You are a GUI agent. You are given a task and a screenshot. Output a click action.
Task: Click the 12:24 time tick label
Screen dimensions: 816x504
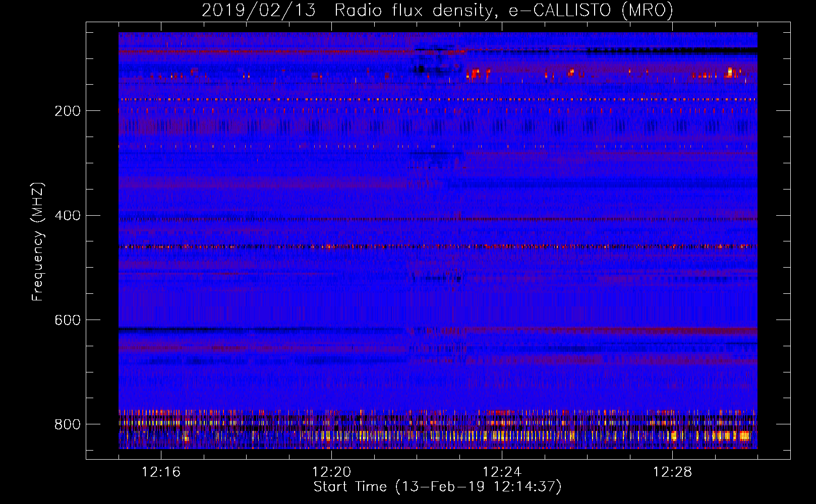pos(502,472)
